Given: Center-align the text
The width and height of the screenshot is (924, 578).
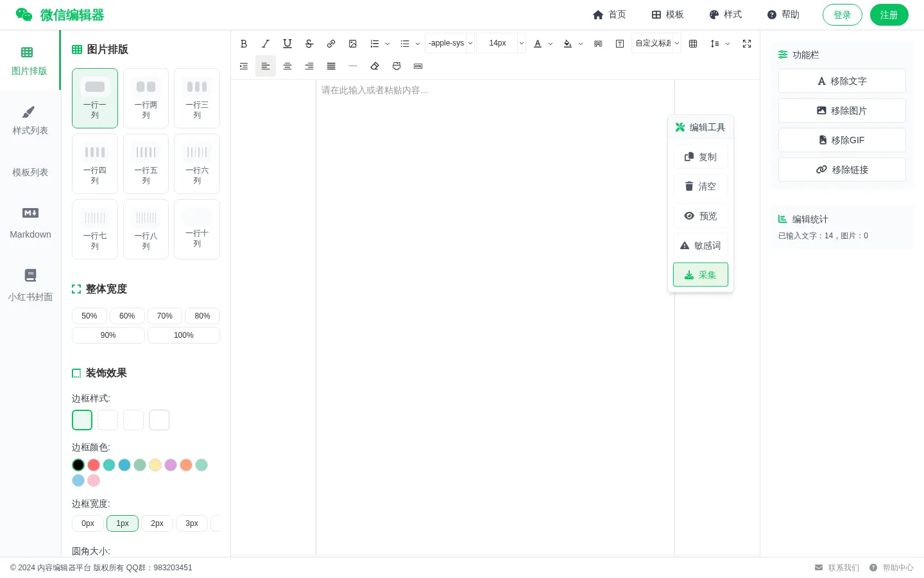Looking at the screenshot, I should point(287,66).
